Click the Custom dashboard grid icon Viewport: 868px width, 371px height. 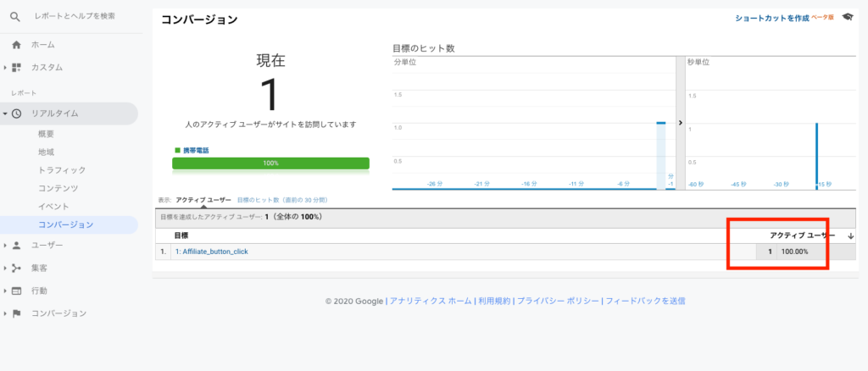16,67
